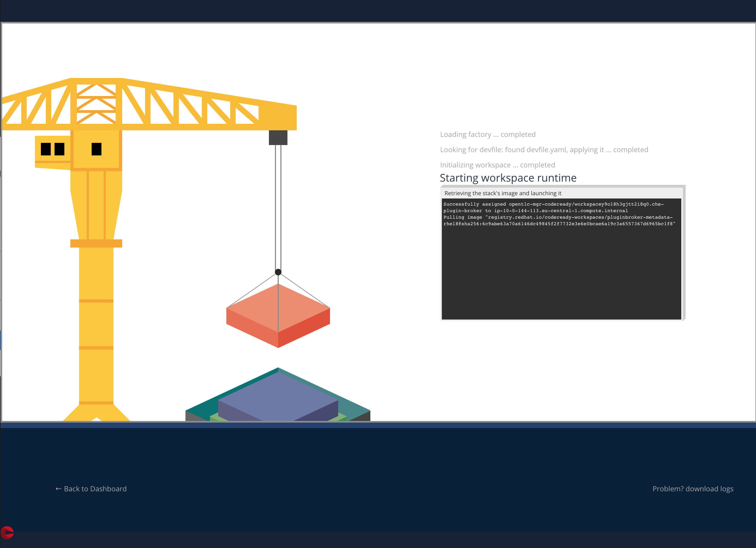Click the single black crane cabin window
This screenshot has width=756, height=548.
point(96,149)
